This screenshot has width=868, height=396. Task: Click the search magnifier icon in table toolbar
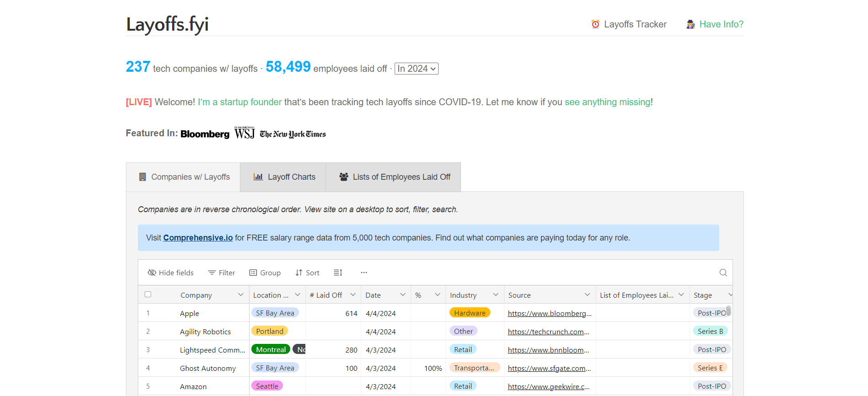(x=723, y=273)
